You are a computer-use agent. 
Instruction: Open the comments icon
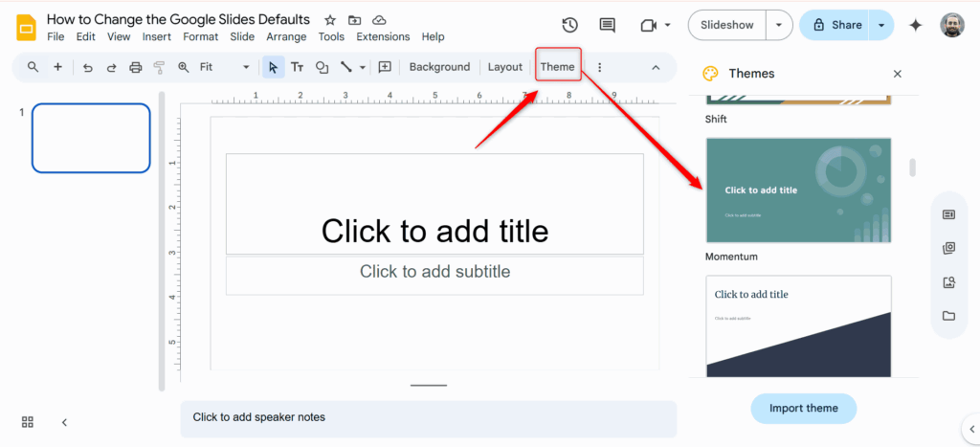pos(607,26)
